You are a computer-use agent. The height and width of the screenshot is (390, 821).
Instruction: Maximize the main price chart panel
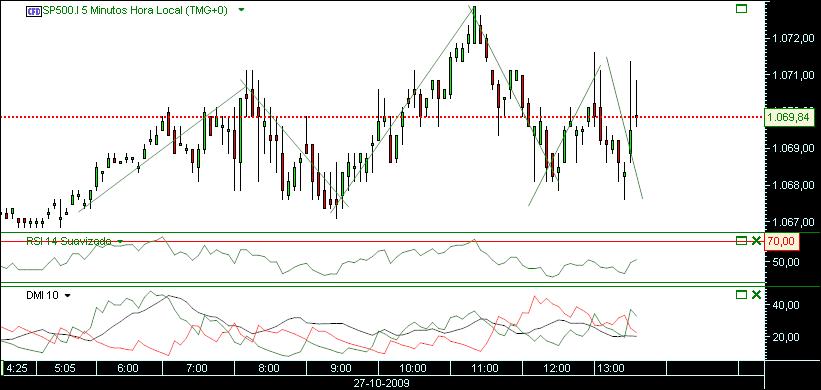coord(741,8)
